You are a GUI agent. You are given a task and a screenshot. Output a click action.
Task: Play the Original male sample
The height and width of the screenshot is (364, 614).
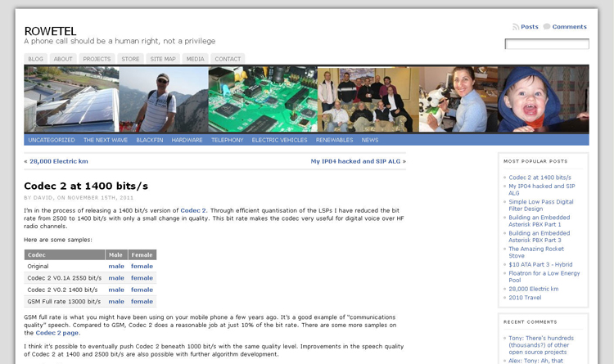pos(116,266)
